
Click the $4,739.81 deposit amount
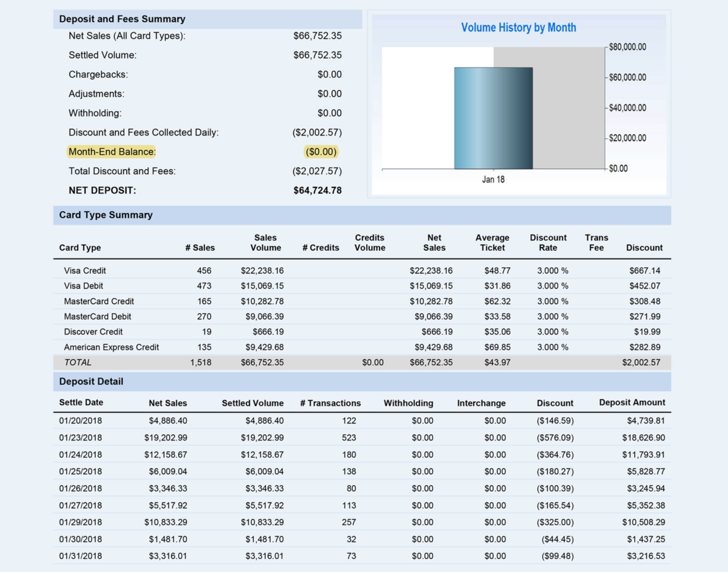646,421
